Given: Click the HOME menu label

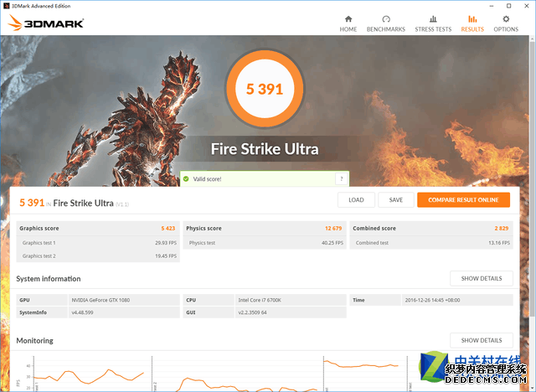Looking at the screenshot, I should [348, 29].
